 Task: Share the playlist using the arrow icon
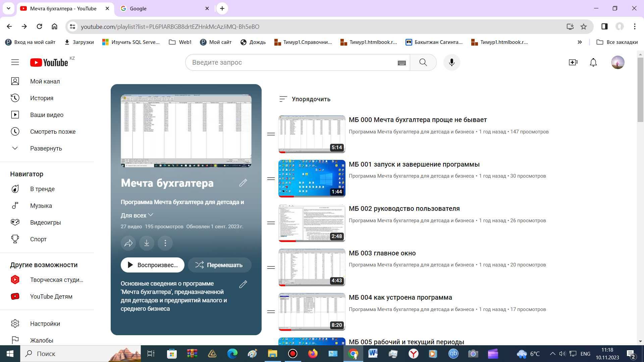(128, 243)
